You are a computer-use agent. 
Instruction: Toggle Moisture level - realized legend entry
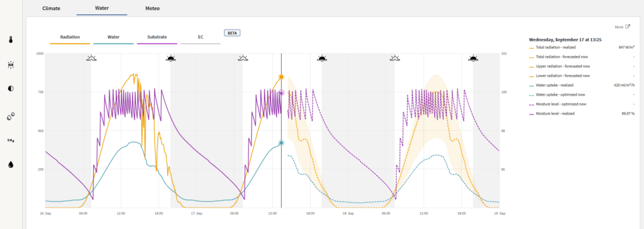[555, 113]
